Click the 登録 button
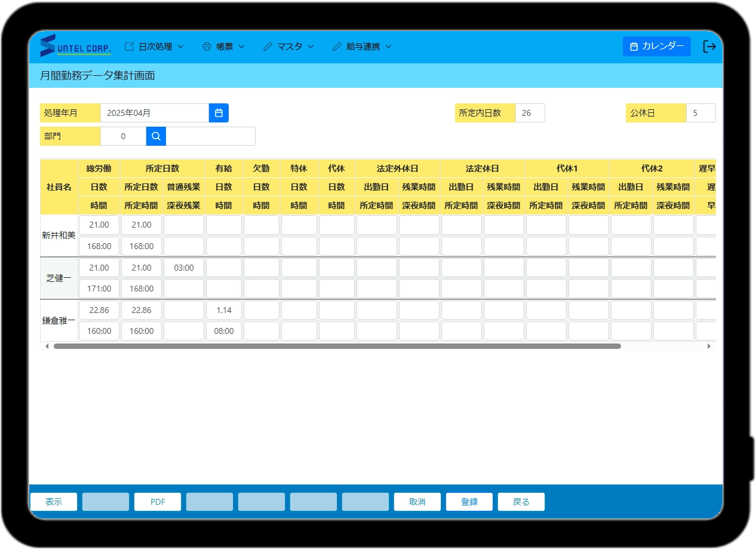This screenshot has height=549, width=756. coord(469,502)
